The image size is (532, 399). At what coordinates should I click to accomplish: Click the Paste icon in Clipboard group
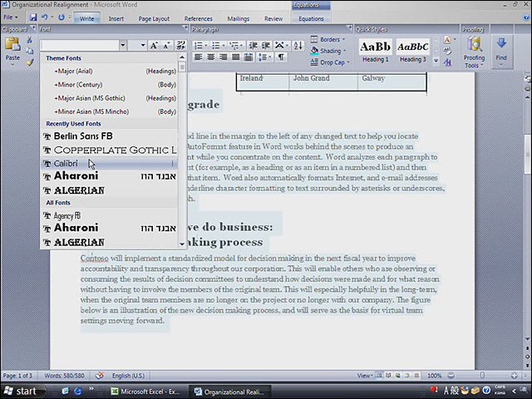pos(12,45)
